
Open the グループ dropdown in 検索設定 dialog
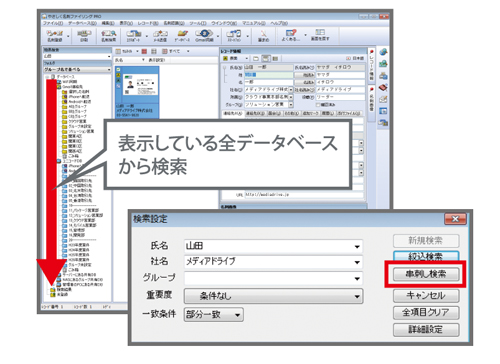pyautogui.click(x=357, y=278)
